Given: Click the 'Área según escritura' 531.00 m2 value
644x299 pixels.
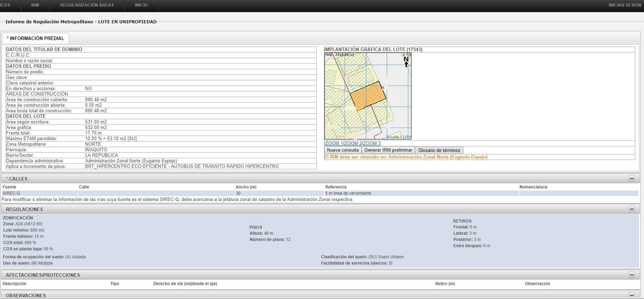Looking at the screenshot, I should point(96,122).
